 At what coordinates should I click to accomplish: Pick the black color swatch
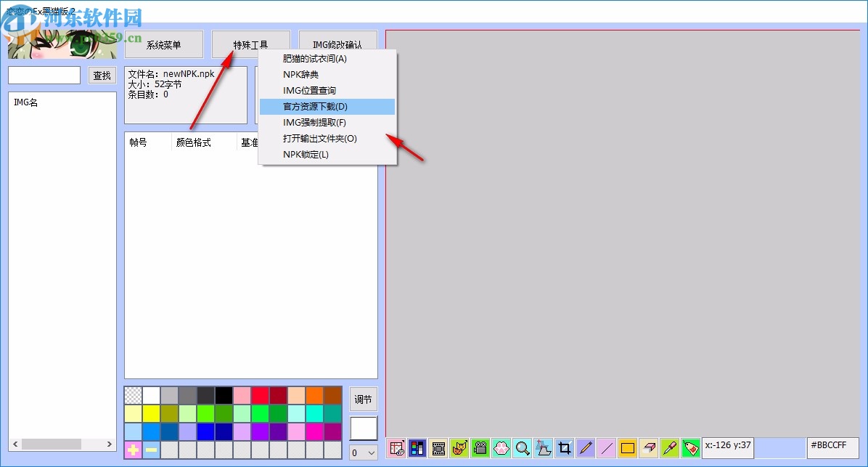click(x=224, y=396)
